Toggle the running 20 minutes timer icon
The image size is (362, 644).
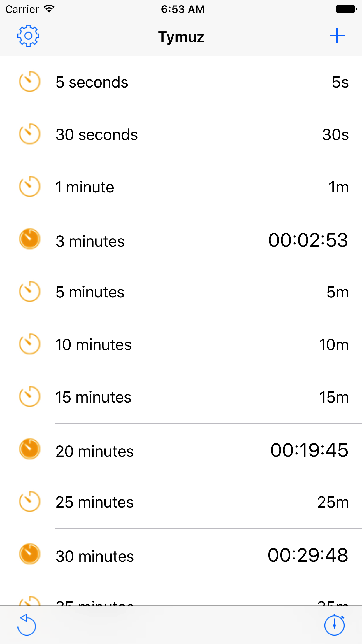click(x=29, y=449)
